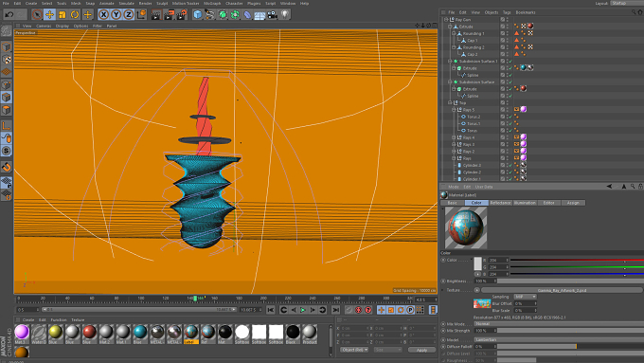Select the red material tag on Extrude
Screen dimensions: 644x363
pyautogui.click(x=530, y=26)
